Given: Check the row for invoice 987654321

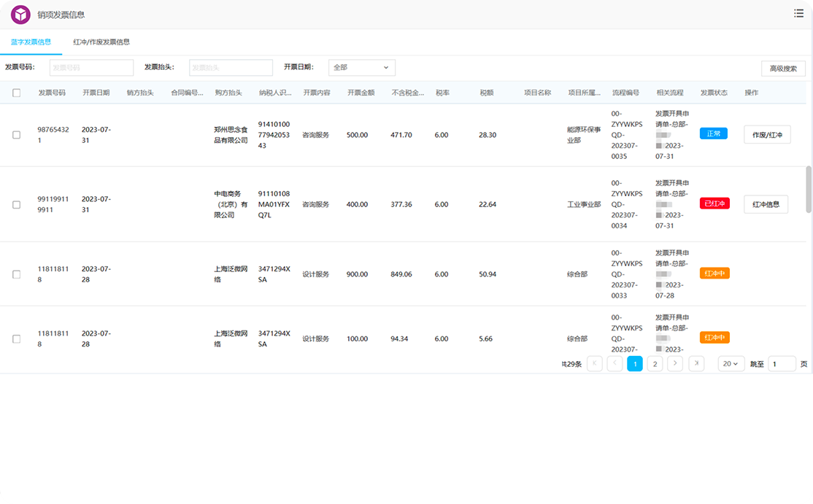Looking at the screenshot, I should 17,135.
